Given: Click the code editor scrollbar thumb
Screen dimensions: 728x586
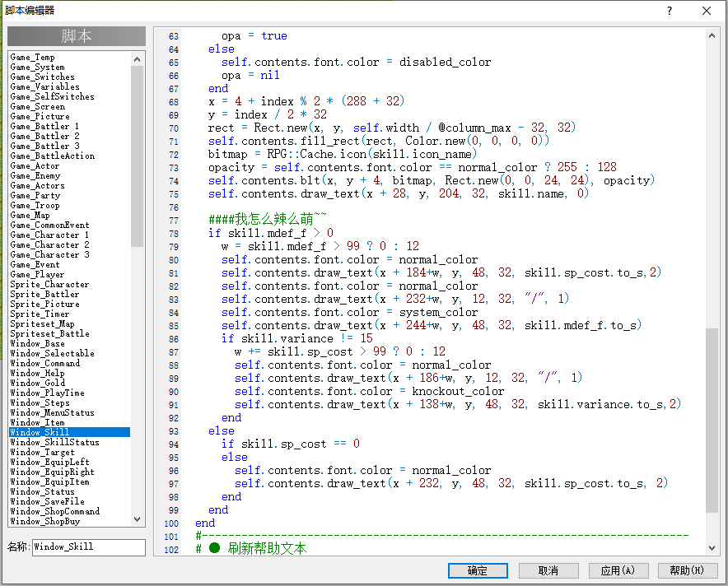Looking at the screenshot, I should pyautogui.click(x=712, y=421).
